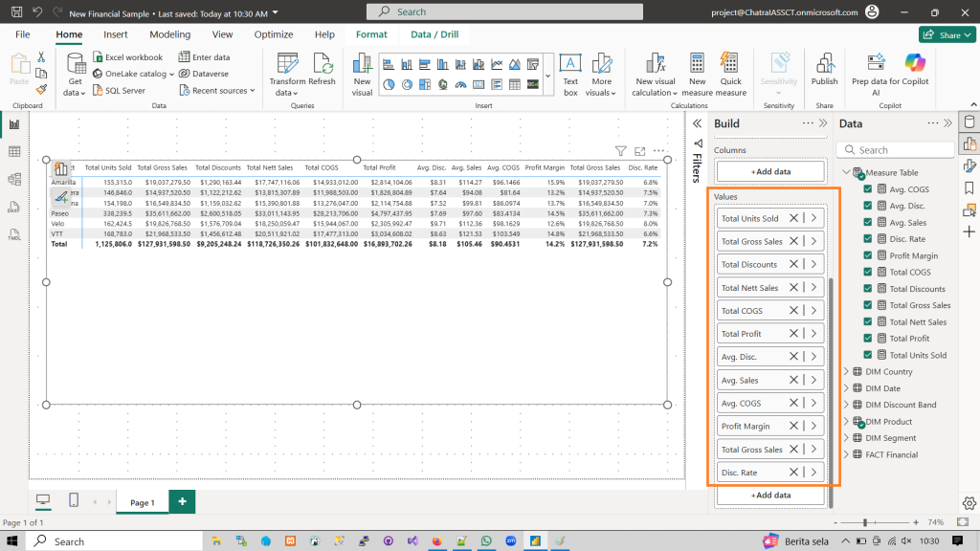The image size is (980, 551).
Task: Switch to the Modeling ribbon tab
Action: click(x=169, y=34)
